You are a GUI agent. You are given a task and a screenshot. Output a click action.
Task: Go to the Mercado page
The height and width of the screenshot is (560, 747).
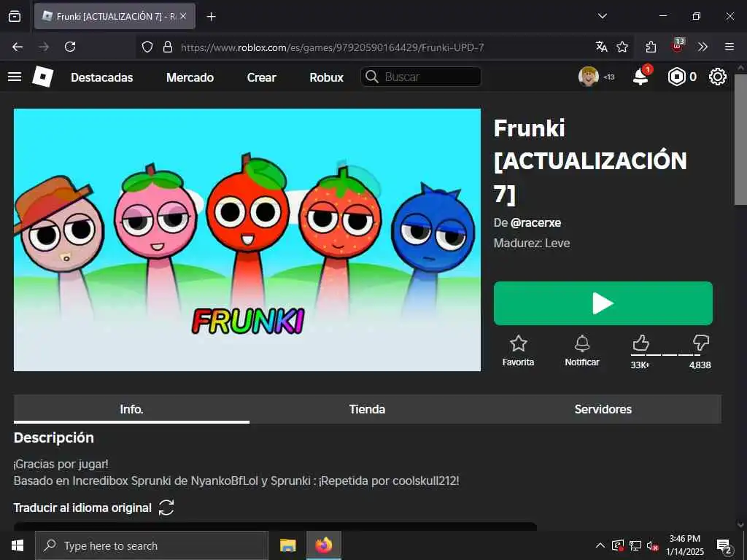tap(190, 77)
